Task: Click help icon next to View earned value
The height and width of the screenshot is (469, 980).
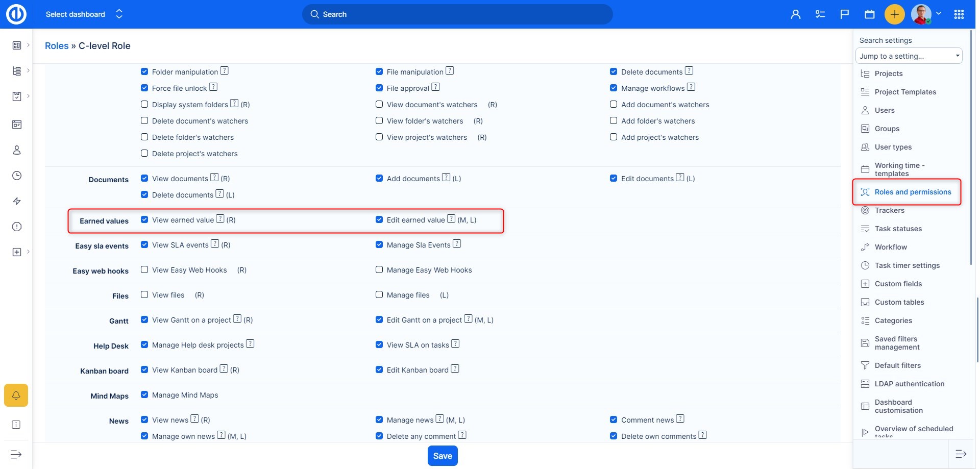Action: pyautogui.click(x=220, y=219)
